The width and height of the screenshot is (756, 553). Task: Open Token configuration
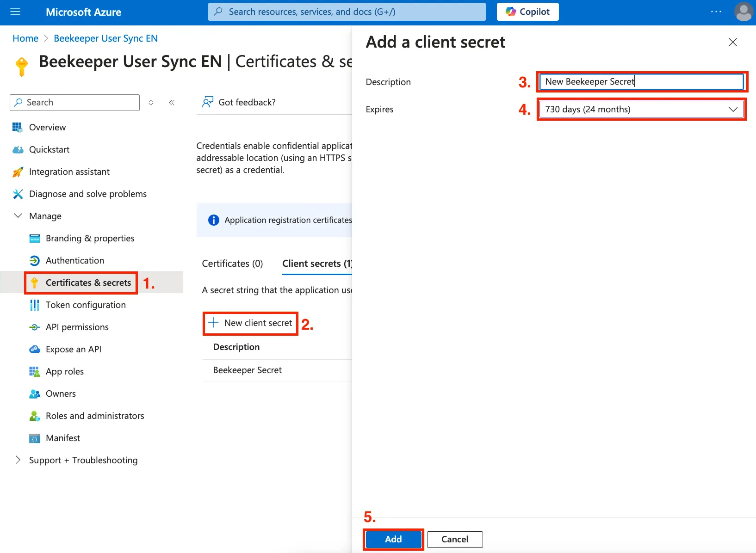point(86,305)
